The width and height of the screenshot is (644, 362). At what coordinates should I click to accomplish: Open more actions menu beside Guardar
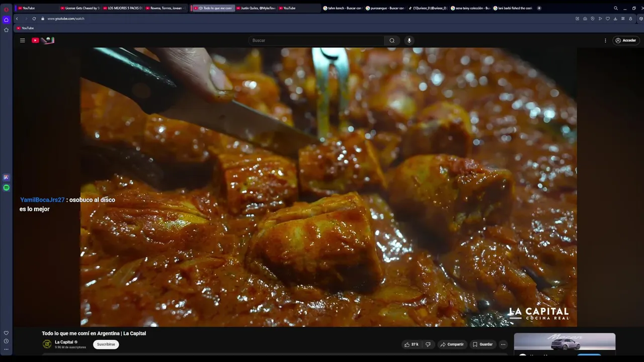[x=503, y=344]
